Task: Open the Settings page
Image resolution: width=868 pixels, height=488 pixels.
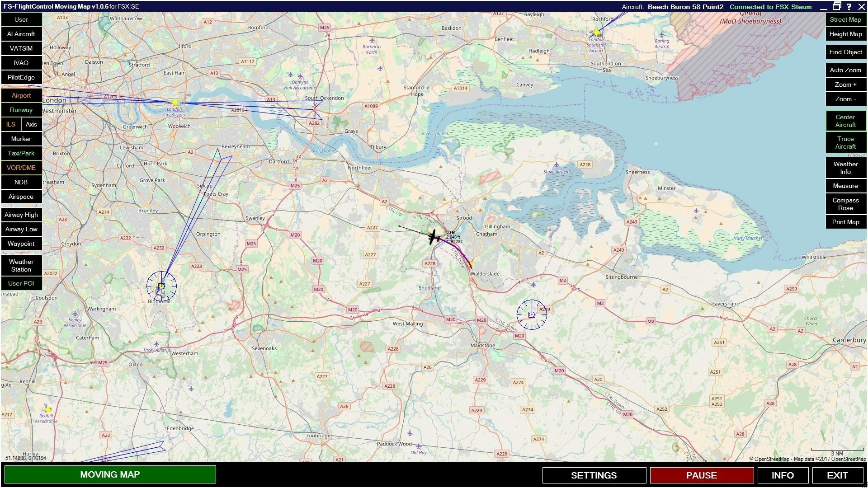Action: pyautogui.click(x=594, y=475)
